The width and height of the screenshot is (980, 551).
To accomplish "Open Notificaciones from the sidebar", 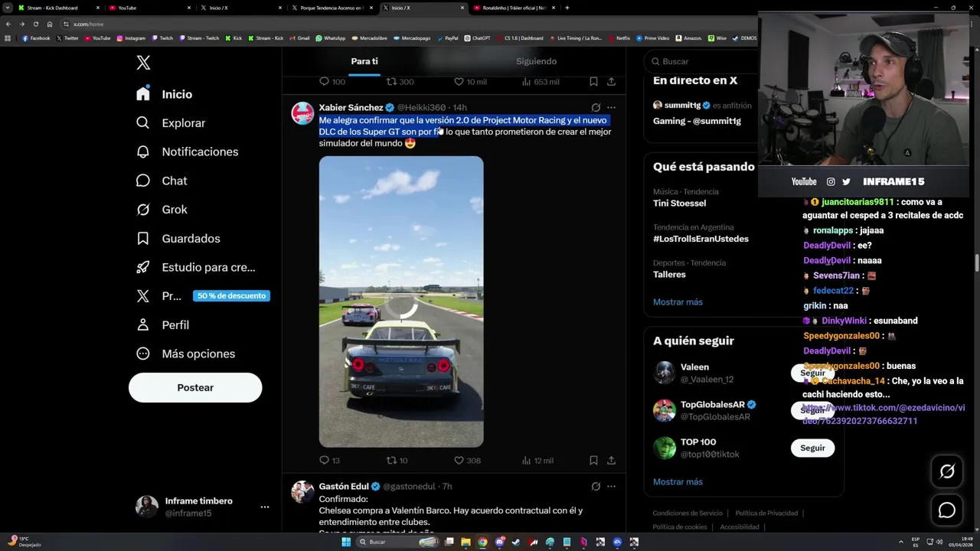I will 188,152.
